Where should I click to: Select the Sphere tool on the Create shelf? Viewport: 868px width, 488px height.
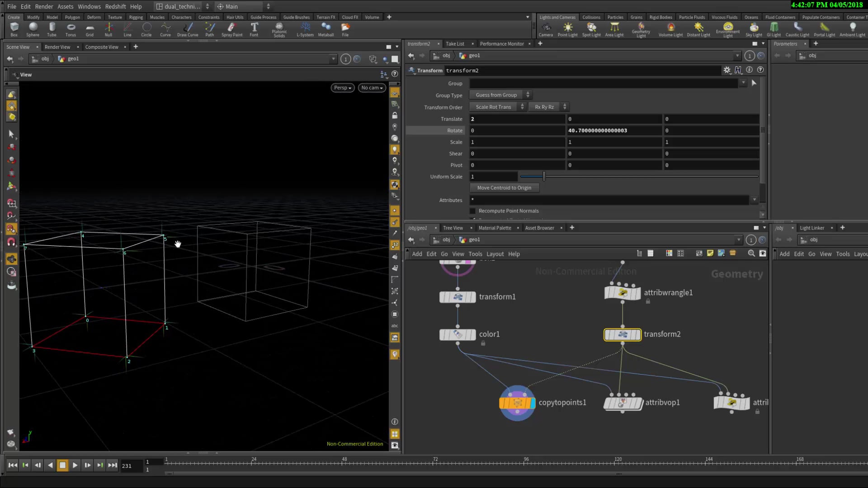pos(33,30)
